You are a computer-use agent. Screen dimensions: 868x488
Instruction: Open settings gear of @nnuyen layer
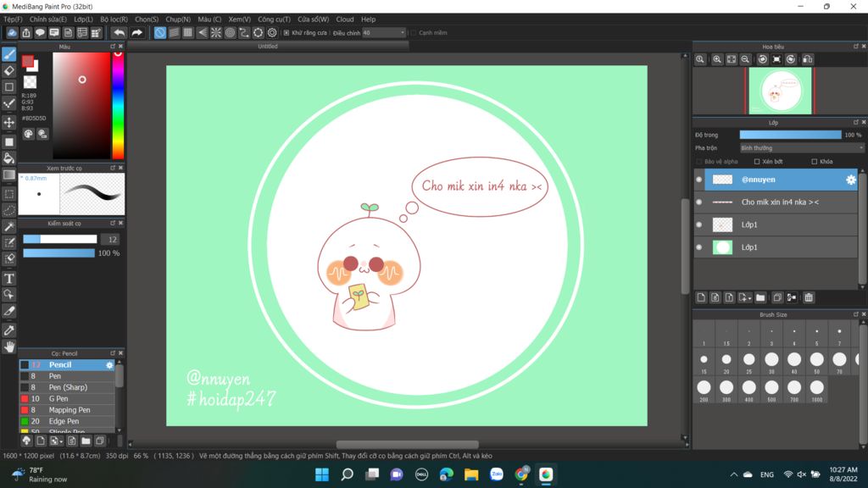pyautogui.click(x=850, y=180)
